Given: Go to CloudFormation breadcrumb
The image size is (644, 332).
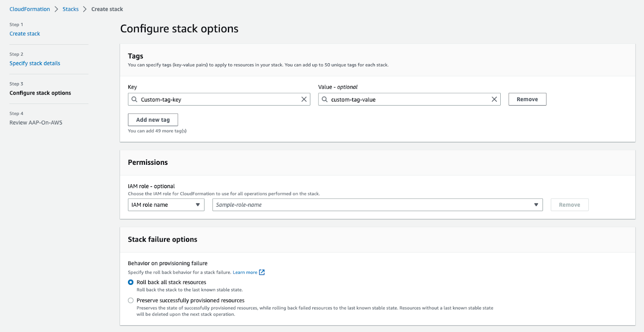Looking at the screenshot, I should point(30,9).
